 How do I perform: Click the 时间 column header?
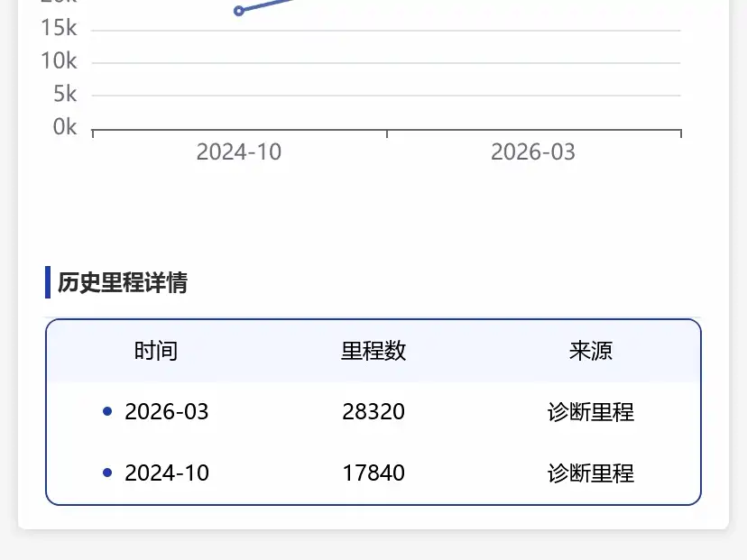pyautogui.click(x=156, y=351)
